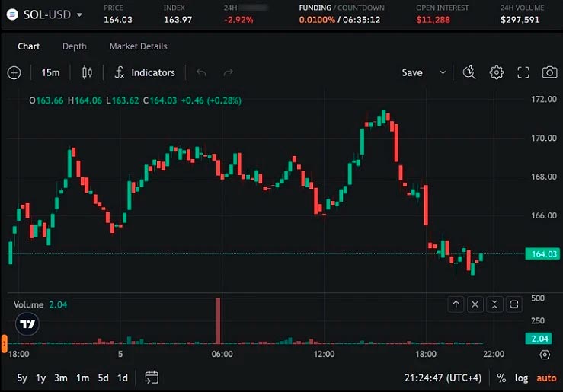The image size is (563, 392).
Task: Switch to the Depth tab
Action: [x=75, y=46]
